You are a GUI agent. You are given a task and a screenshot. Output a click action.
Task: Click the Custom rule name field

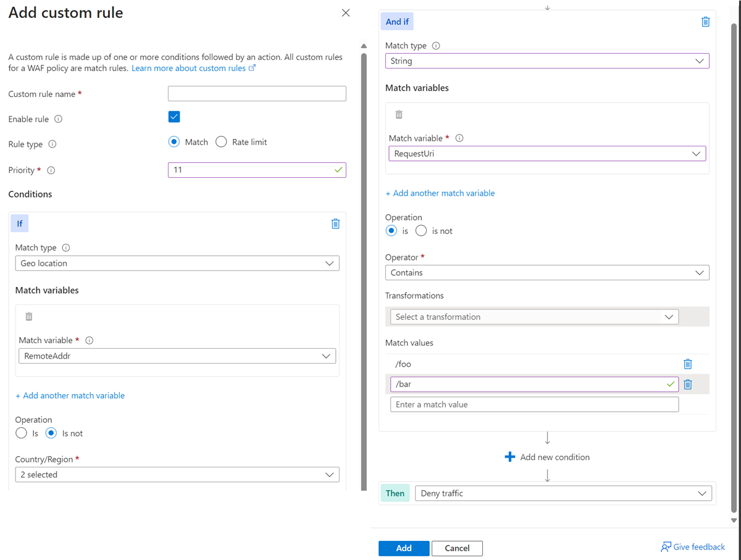[257, 94]
